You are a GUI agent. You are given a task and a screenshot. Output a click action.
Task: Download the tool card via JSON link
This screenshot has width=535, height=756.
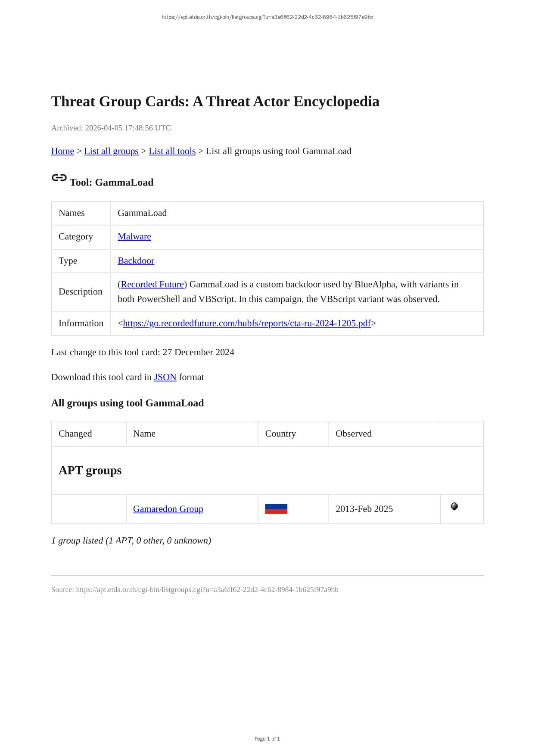165,377
